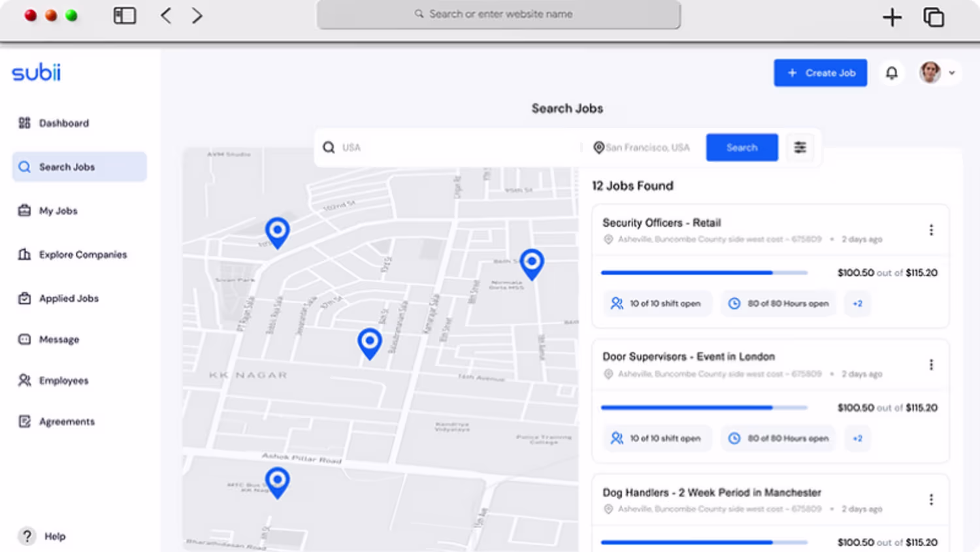This screenshot has width=980, height=552.
Task: Click shift open tag on Security Officers
Action: pos(656,304)
